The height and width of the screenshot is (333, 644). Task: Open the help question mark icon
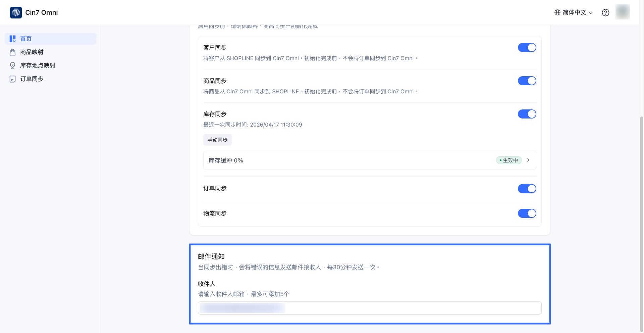coord(605,12)
